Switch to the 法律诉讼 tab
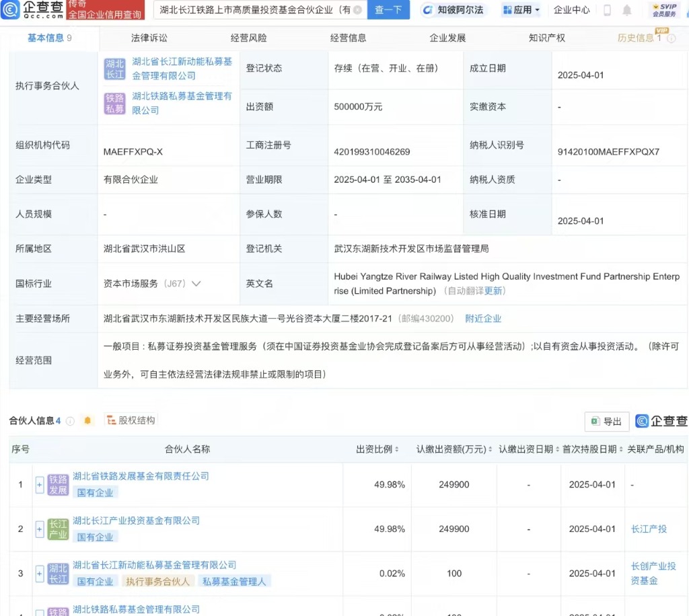The image size is (689, 616). click(x=149, y=38)
